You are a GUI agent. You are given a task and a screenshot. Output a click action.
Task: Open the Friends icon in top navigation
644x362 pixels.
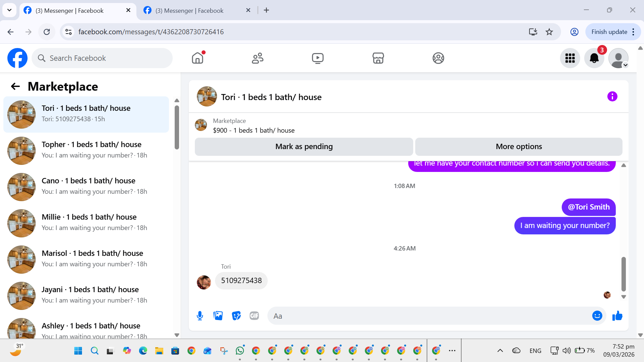click(258, 58)
